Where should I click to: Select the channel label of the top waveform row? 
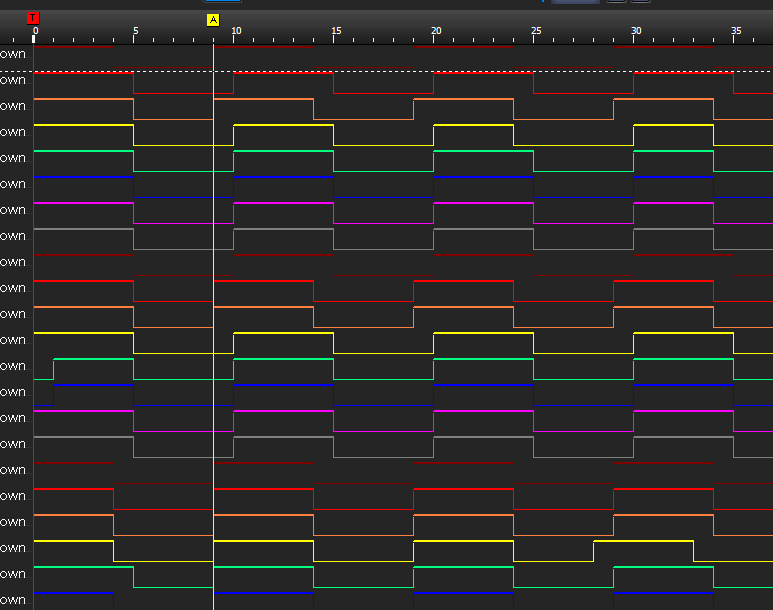point(13,54)
